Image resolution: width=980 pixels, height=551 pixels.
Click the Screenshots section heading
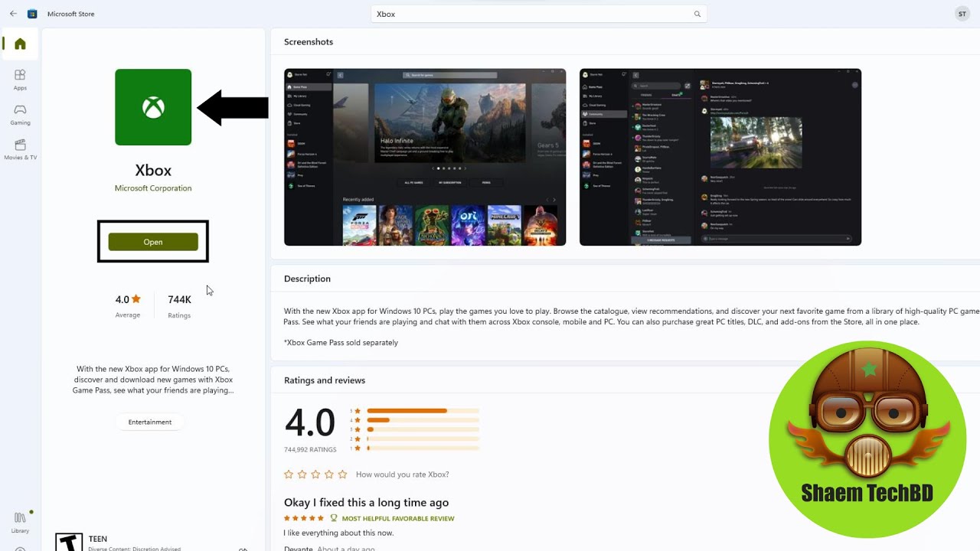click(309, 42)
